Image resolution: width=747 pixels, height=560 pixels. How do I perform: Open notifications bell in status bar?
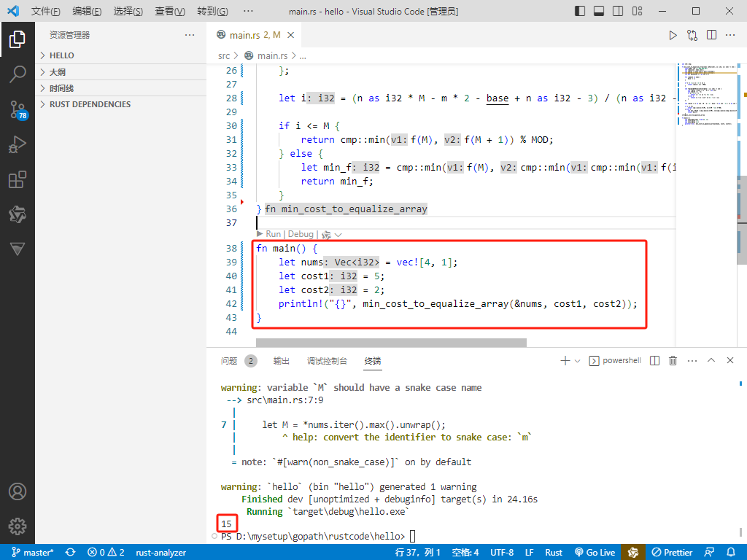pos(731,553)
